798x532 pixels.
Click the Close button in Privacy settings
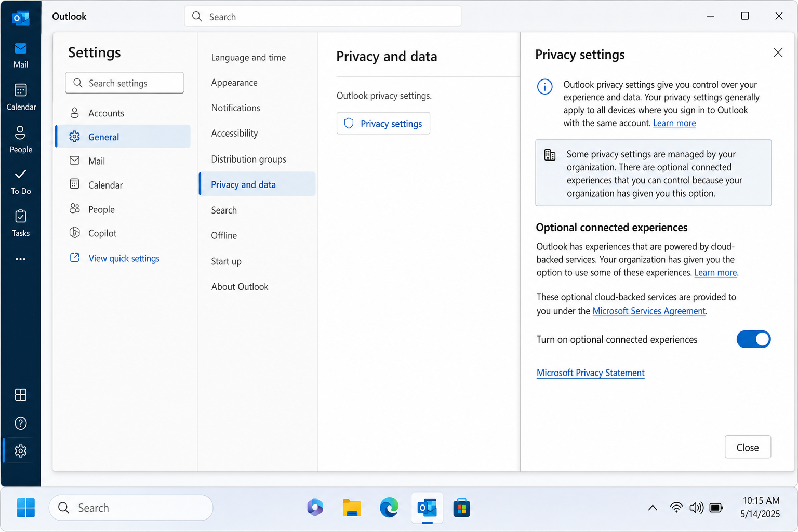748,447
